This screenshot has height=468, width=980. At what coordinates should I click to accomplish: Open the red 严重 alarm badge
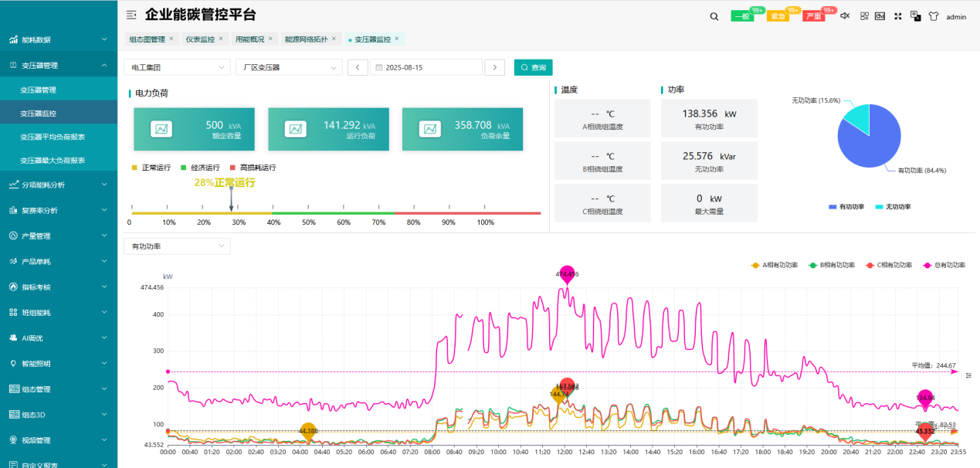coord(813,16)
